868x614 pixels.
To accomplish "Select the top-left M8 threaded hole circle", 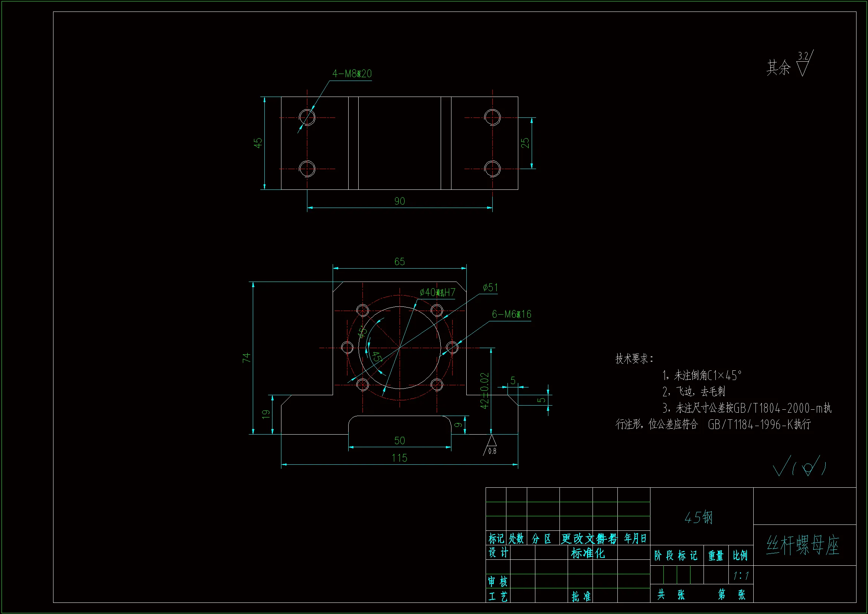I will point(307,117).
